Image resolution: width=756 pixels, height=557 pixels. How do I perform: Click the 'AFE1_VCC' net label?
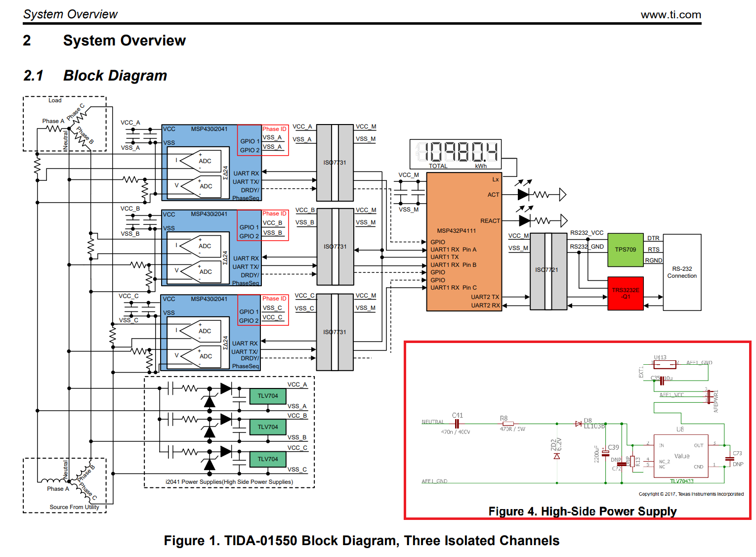[672, 395]
